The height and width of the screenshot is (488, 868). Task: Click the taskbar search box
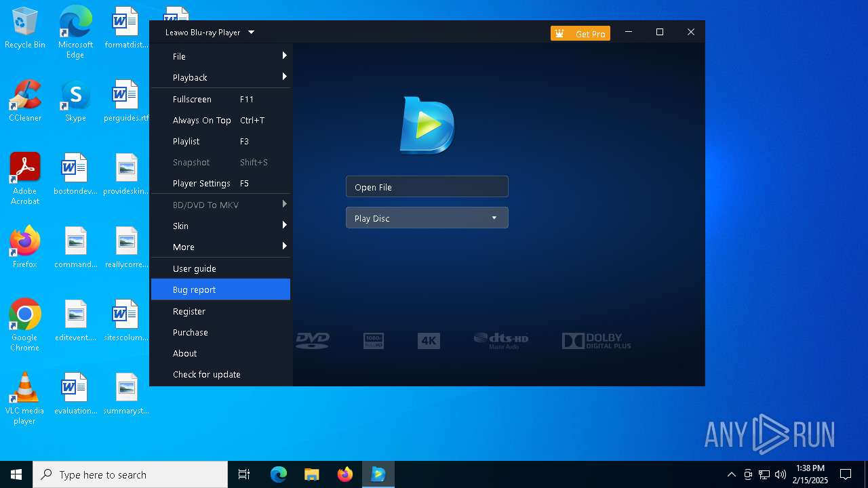click(x=130, y=474)
